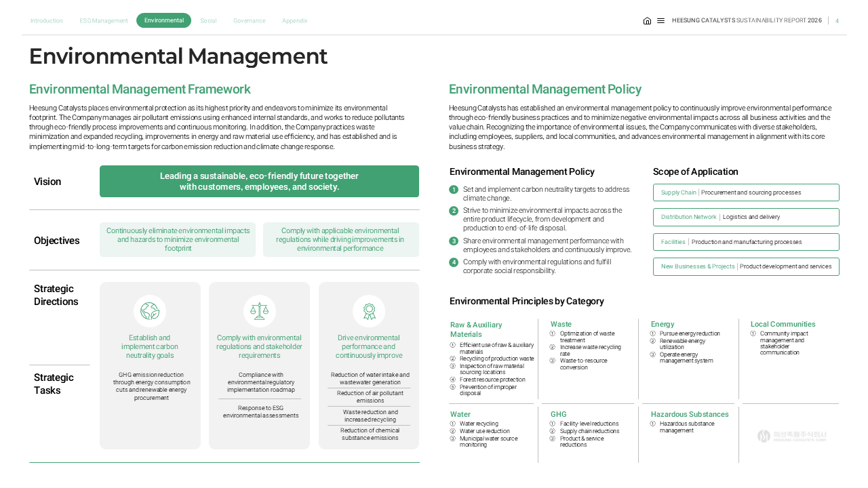Image resolution: width=868 pixels, height=488 pixels.
Task: Select the Supply Chain scope box
Action: (x=746, y=192)
